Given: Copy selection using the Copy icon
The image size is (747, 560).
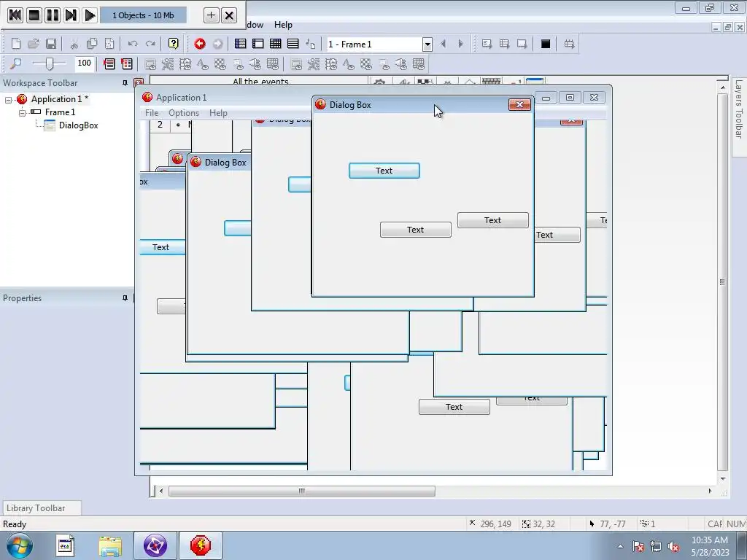Looking at the screenshot, I should (x=91, y=44).
